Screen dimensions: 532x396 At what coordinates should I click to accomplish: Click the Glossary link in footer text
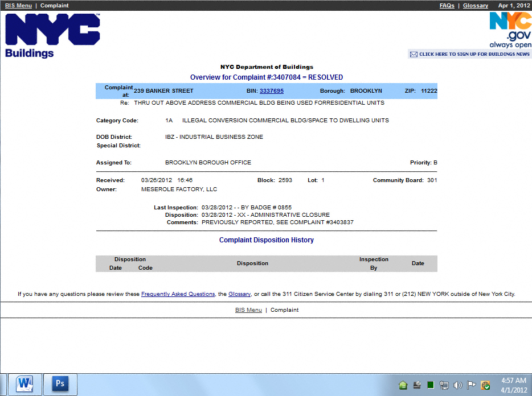coord(239,294)
